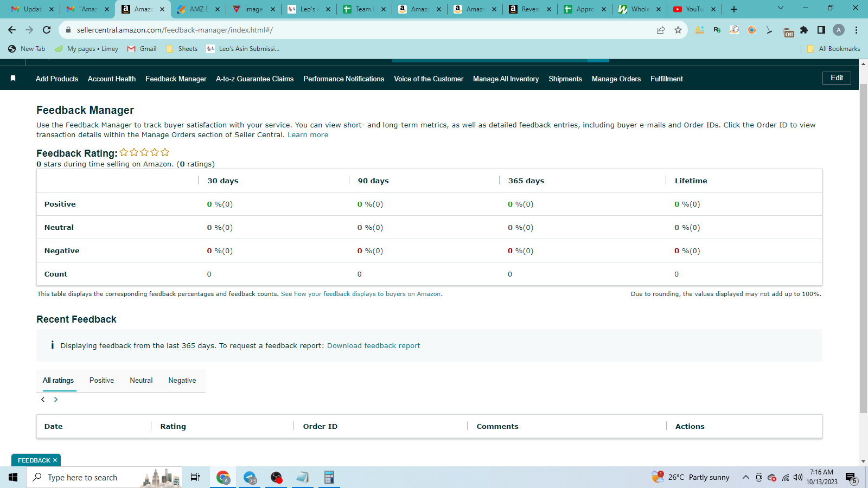
Task: Open the Windows notification center
Action: pyautogui.click(x=851, y=478)
